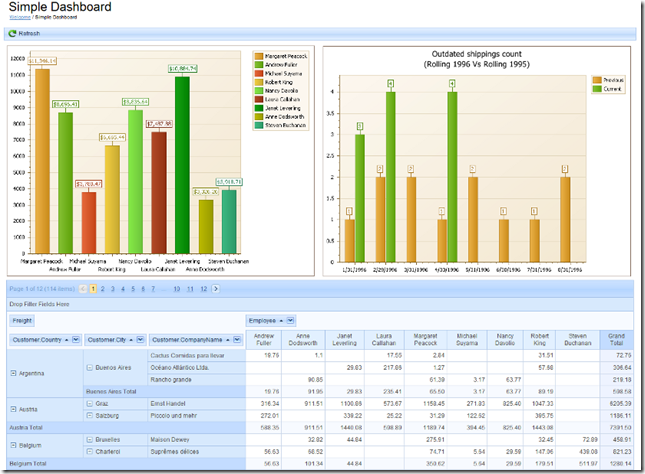Click Andrew Fuller legend color swatch
This screenshot has width=645, height=474.
coord(259,65)
